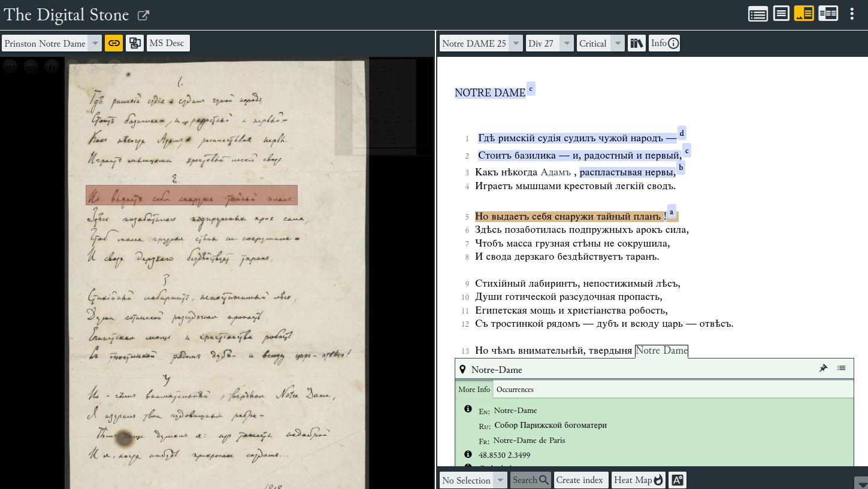Switch to reading-list view mode icon
The width and height of the screenshot is (868, 489).
pos(758,14)
